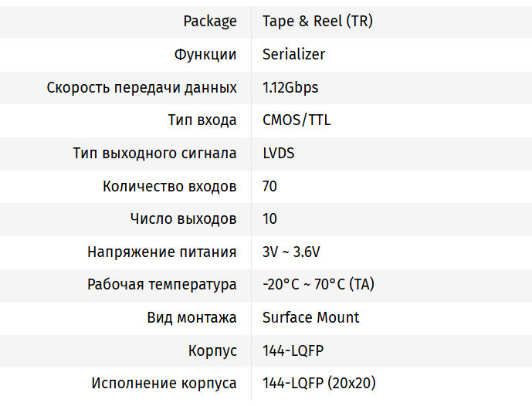Image resolution: width=532 pixels, height=406 pixels.
Task: Click the 'Тип выходного сигнала' label
Action: click(154, 154)
